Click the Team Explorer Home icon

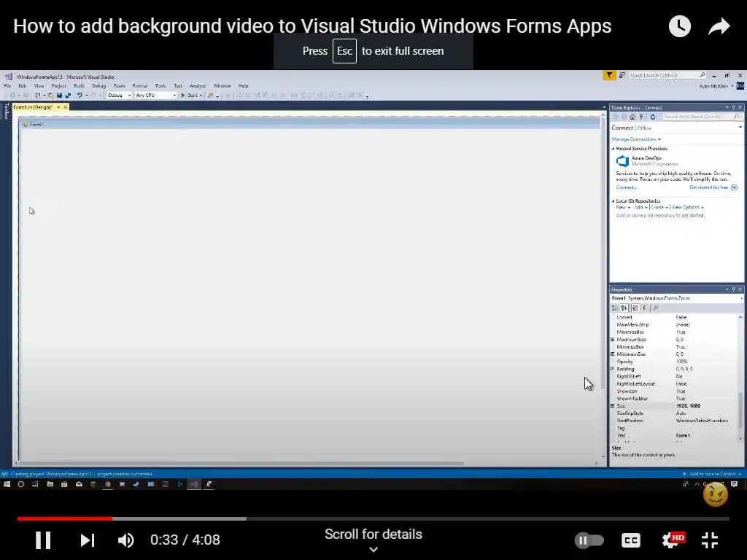(x=632, y=117)
